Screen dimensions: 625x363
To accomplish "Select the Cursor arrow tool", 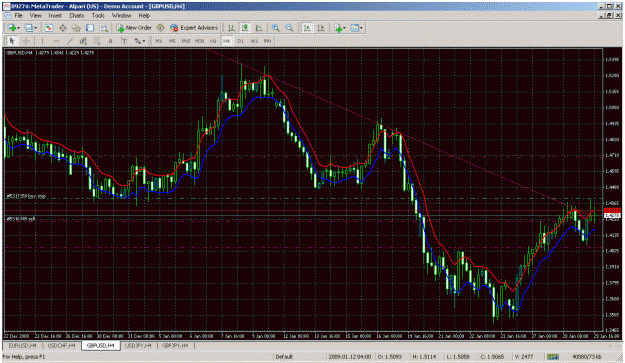I will pyautogui.click(x=12, y=41).
